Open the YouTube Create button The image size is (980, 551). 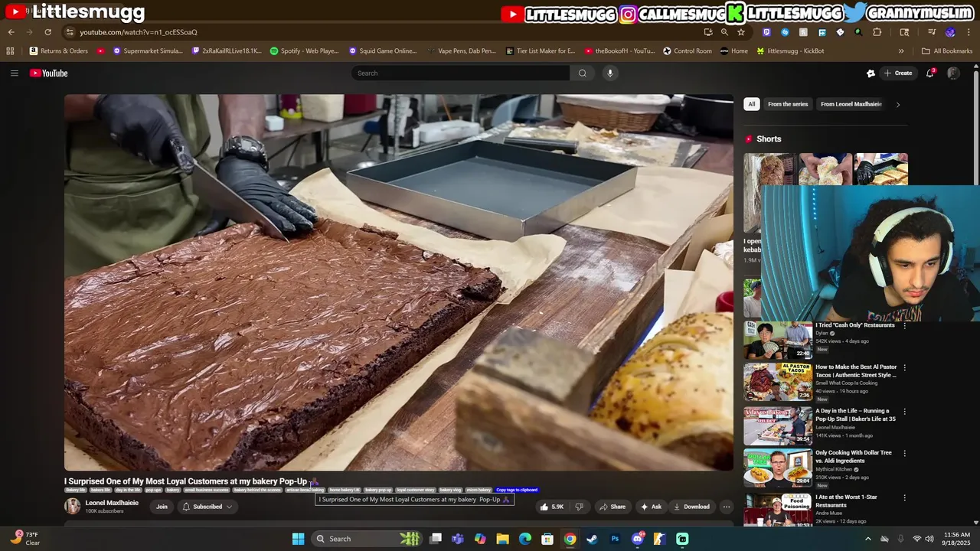[x=898, y=73]
